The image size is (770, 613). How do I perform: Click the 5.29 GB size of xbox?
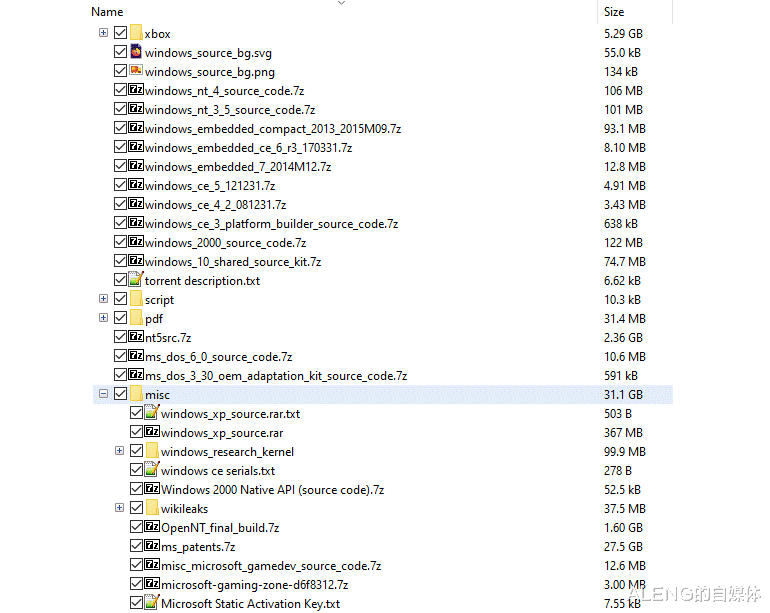623,34
